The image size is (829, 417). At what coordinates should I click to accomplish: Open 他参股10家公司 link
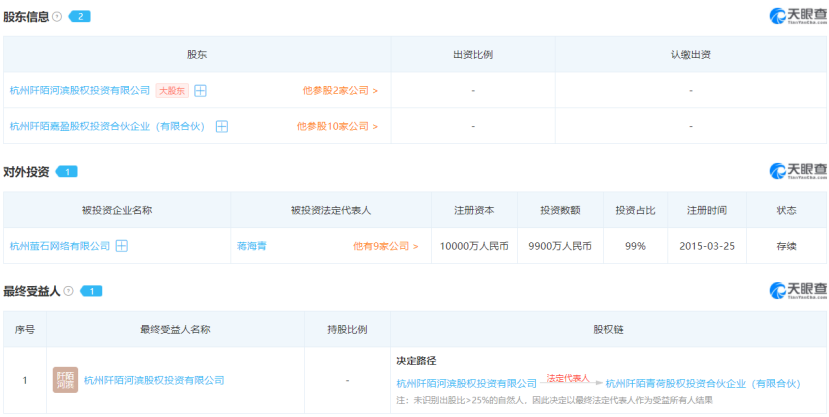click(337, 126)
